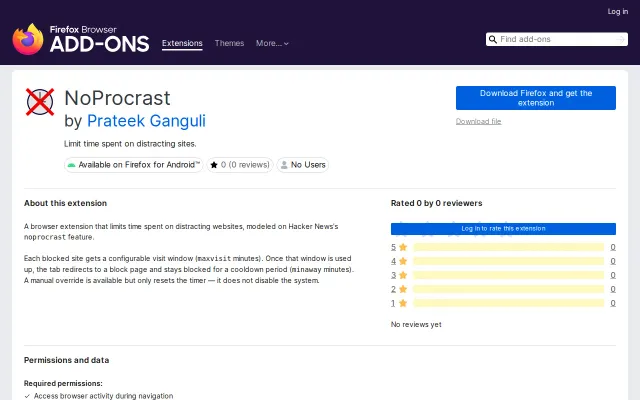Screen dimensions: 640x400
Task: Click 'Permissions and data' heading
Action: 67,360
